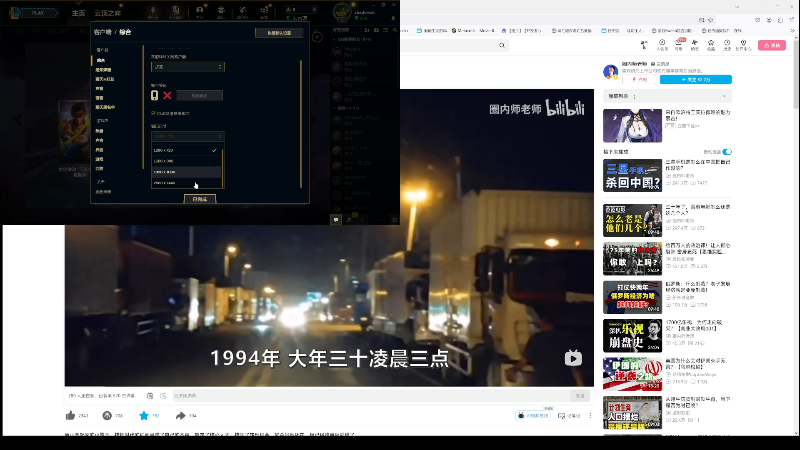The image size is (800, 450).
Task: Select the third settings sidebar category
Action: pyautogui.click(x=105, y=79)
